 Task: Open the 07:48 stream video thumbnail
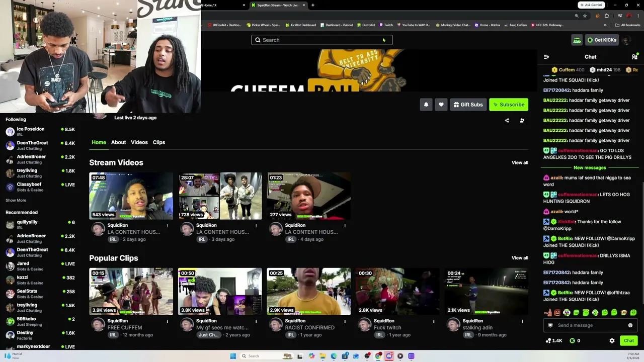coord(131,196)
